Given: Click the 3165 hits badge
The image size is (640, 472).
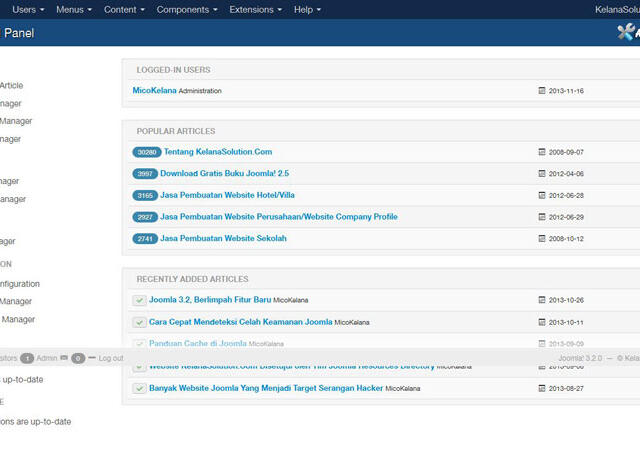Looking at the screenshot, I should point(145,196).
